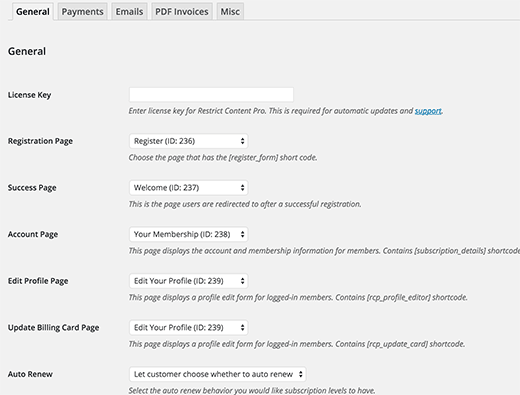Screen dimensions: 520x395
Task: Click arrows icon on Auto Renew select
Action: 300,374
